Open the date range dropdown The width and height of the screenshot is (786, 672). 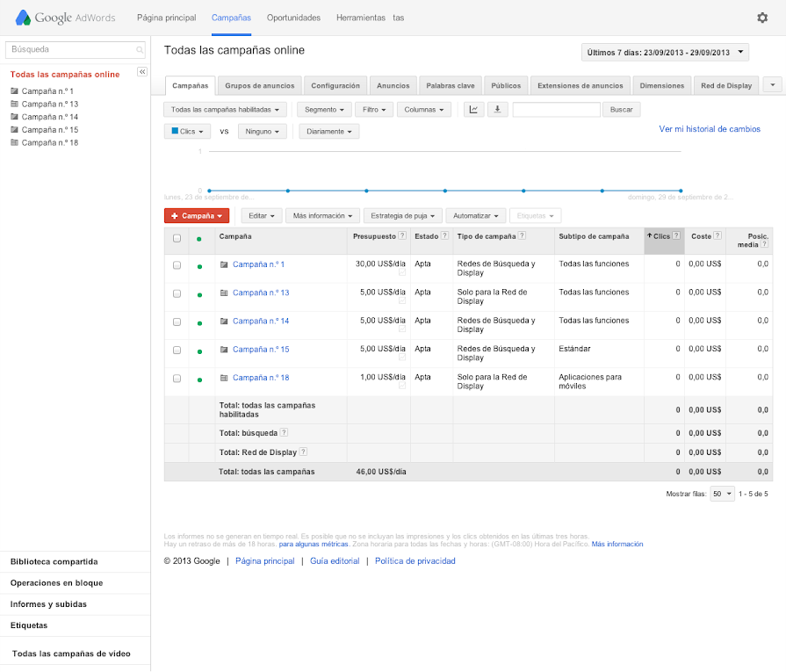[x=665, y=53]
